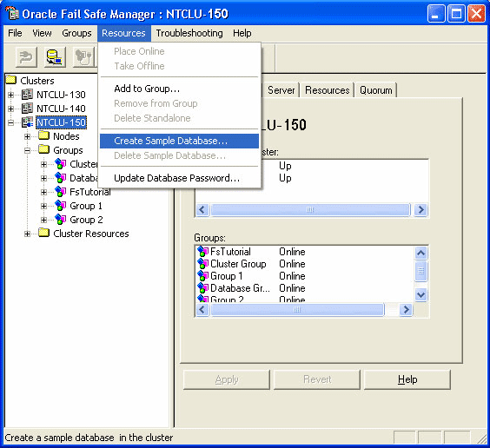Click the Database group icon in tree

(60, 178)
